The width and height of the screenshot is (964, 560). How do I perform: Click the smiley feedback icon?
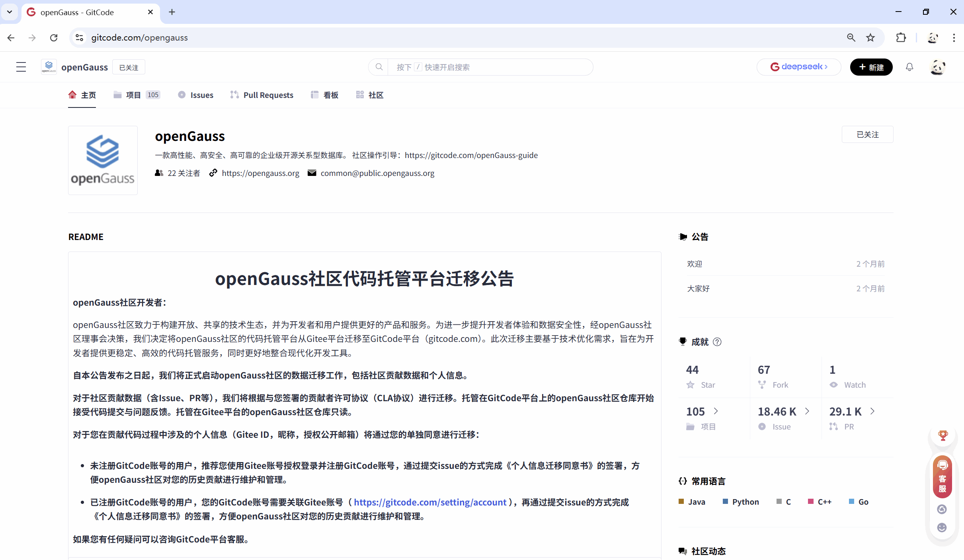[942, 528]
